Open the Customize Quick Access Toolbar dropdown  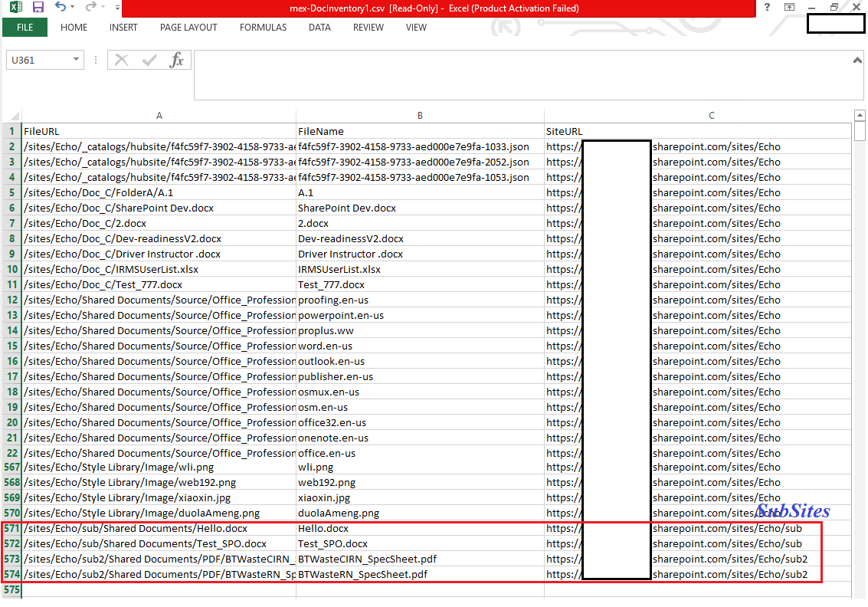(x=117, y=8)
